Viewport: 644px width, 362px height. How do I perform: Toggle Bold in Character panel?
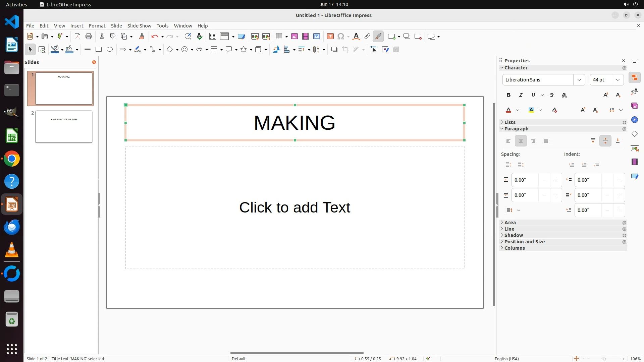pos(508,95)
